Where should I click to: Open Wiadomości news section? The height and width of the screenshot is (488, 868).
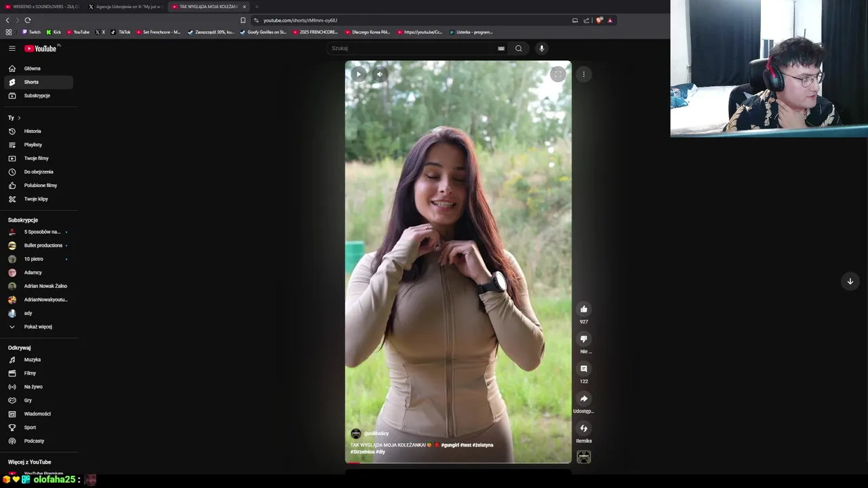point(38,414)
